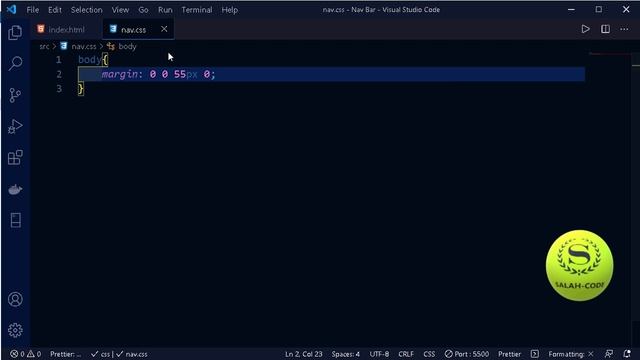Run the file with play button
Viewport: 640px width, 360px height.
coord(585,29)
